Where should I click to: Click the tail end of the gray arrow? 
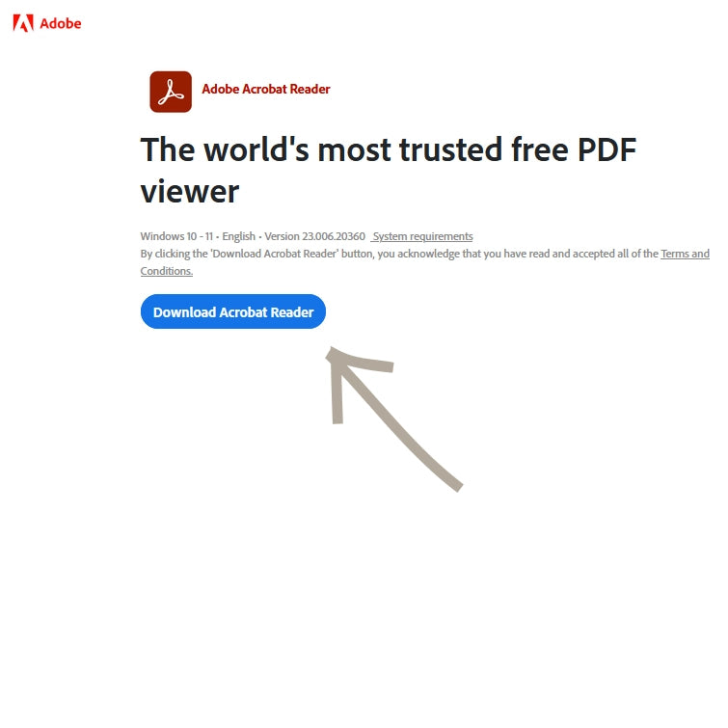click(457, 486)
